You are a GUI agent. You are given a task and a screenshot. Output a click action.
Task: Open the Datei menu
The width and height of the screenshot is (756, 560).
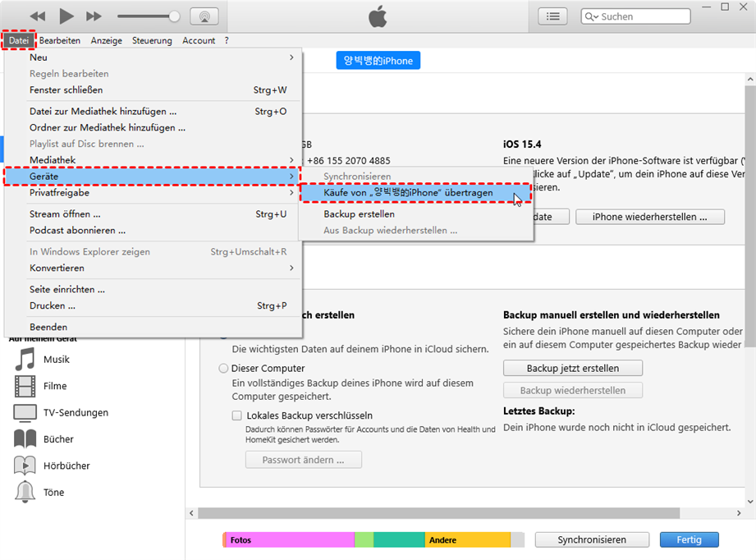19,40
